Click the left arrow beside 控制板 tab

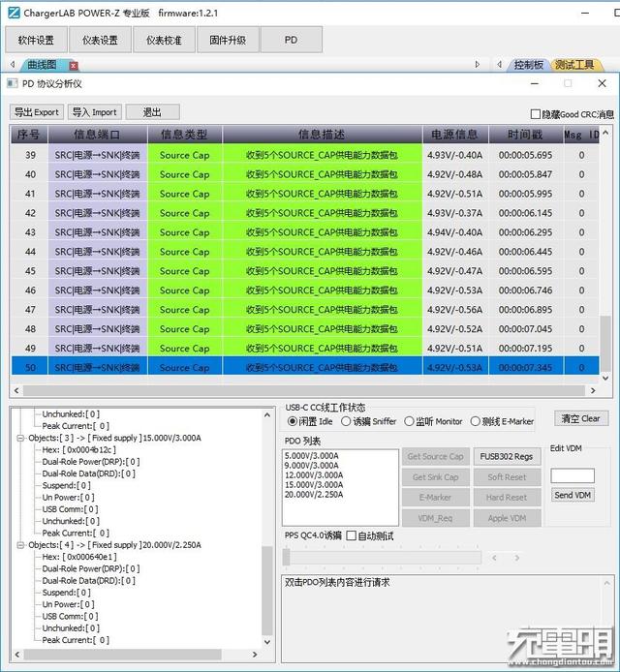[499, 64]
